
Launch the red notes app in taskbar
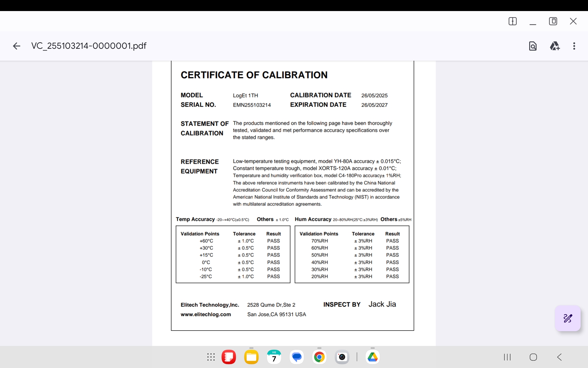pyautogui.click(x=229, y=357)
